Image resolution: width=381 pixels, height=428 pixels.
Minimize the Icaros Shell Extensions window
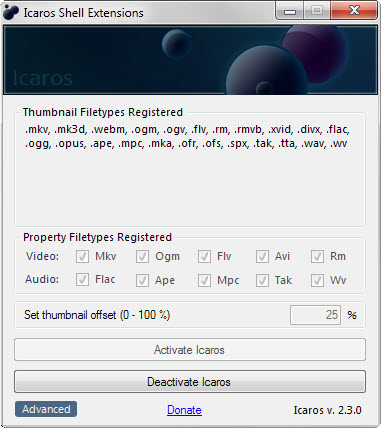point(290,11)
